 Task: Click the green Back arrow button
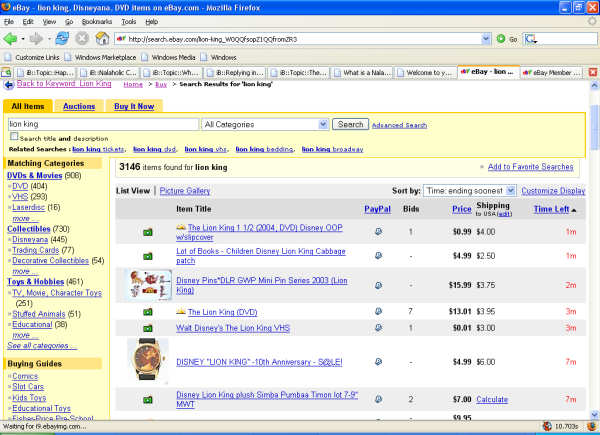pyautogui.click(x=10, y=39)
